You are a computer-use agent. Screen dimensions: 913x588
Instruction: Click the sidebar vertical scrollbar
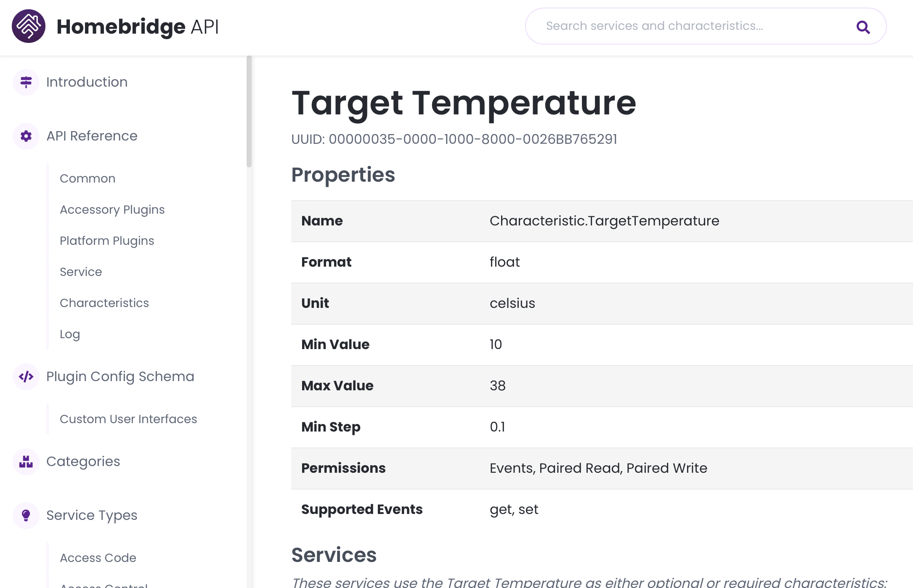tap(249, 112)
